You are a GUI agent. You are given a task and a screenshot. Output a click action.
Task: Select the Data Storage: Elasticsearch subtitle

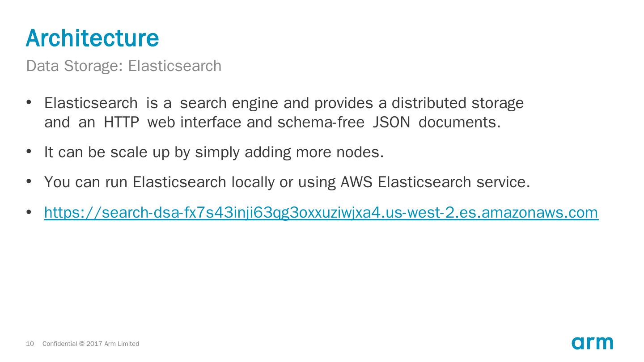click(x=124, y=66)
